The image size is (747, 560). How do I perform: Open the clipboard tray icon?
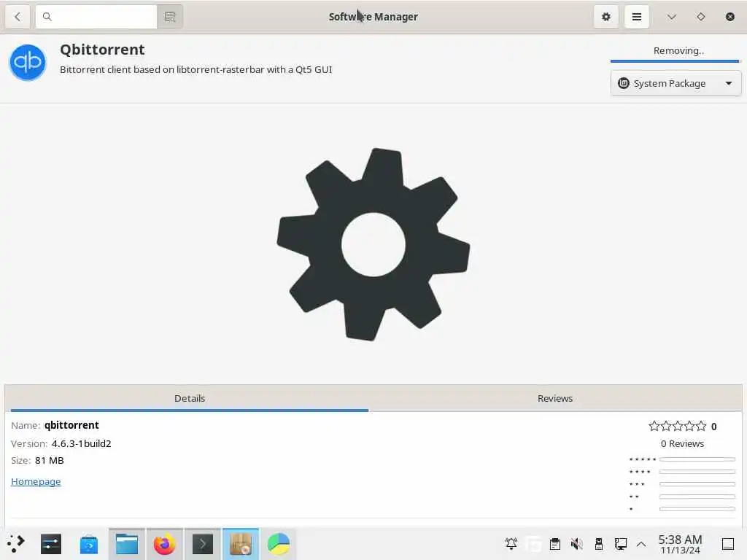pos(554,544)
